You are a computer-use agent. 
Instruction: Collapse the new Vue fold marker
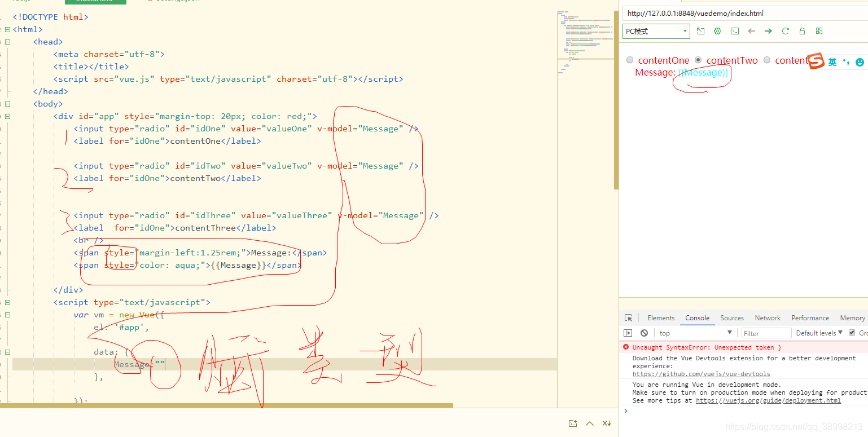point(7,315)
